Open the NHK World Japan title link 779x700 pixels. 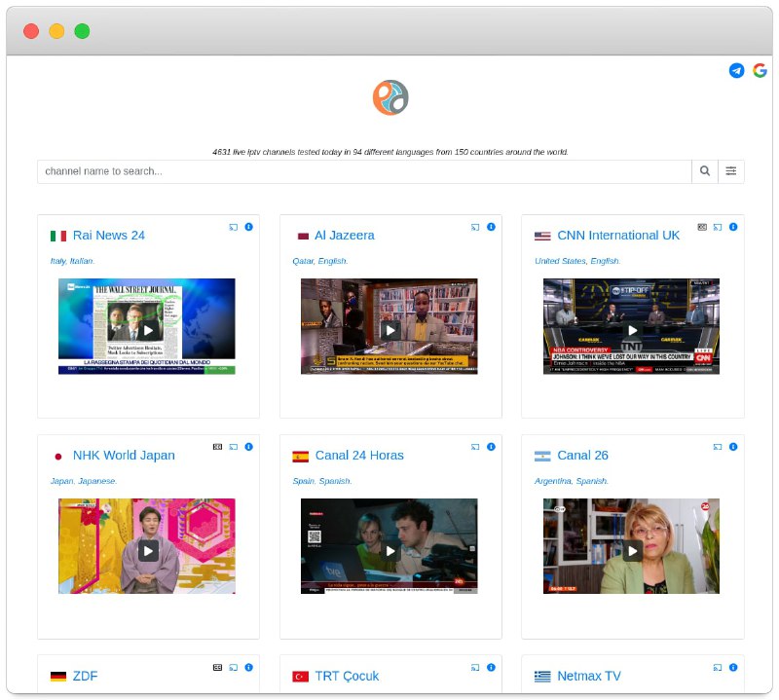click(124, 456)
